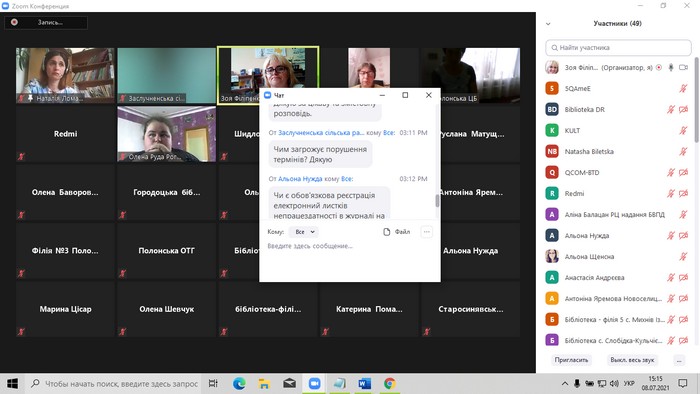This screenshot has width=700, height=394.
Task: Open File Explorer from taskbar
Action: pos(264,383)
